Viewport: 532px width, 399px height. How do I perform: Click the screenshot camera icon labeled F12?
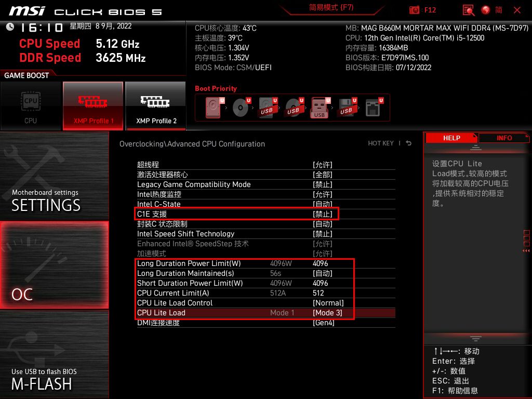pos(415,10)
